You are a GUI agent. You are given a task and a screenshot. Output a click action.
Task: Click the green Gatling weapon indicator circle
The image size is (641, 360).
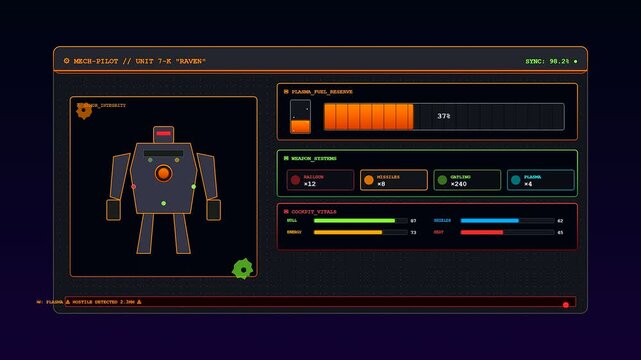pyautogui.click(x=442, y=180)
